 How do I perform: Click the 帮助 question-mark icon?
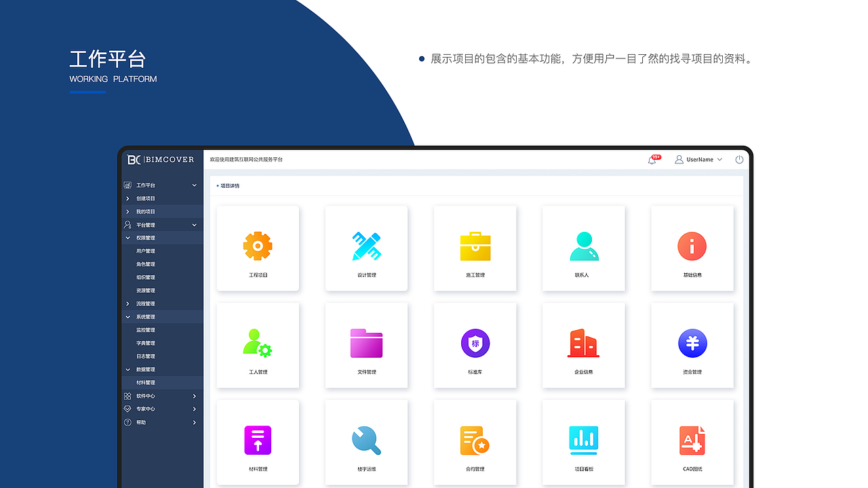[127, 422]
